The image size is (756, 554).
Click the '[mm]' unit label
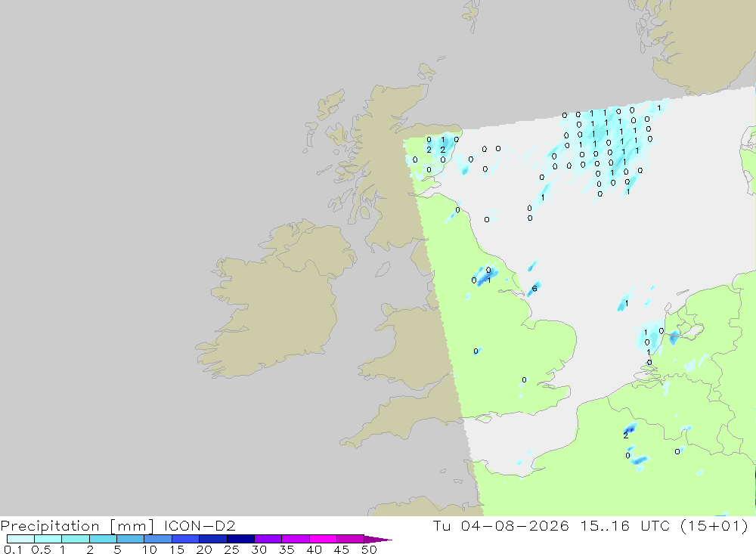point(132,526)
